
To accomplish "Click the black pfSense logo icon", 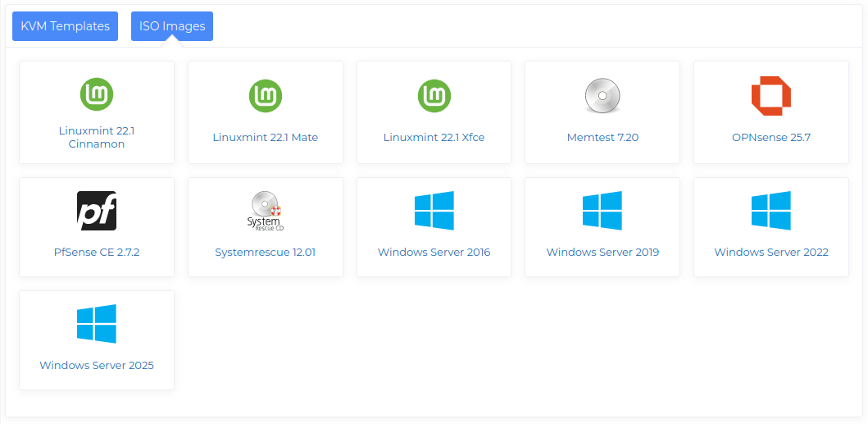I will pos(97,211).
